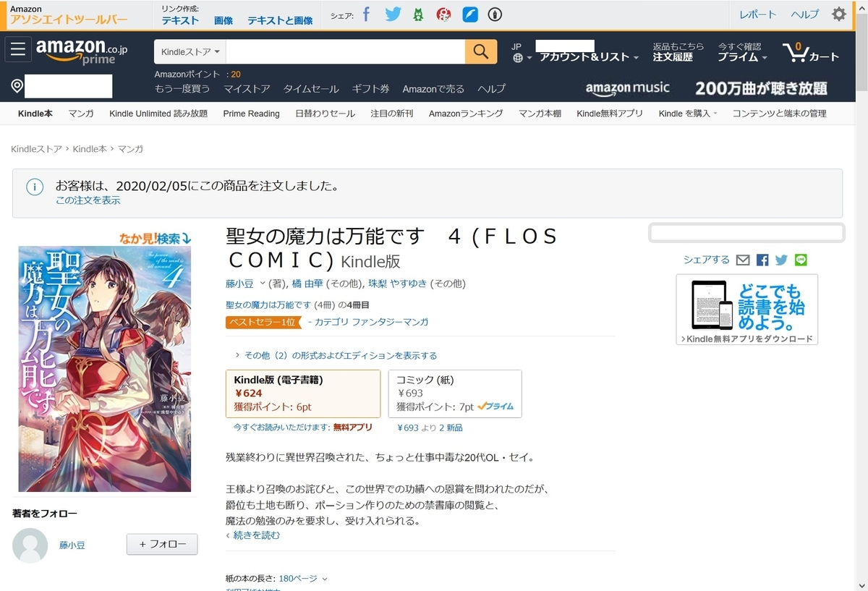
Task: Open JP language selector dropdown
Action: pos(522,52)
